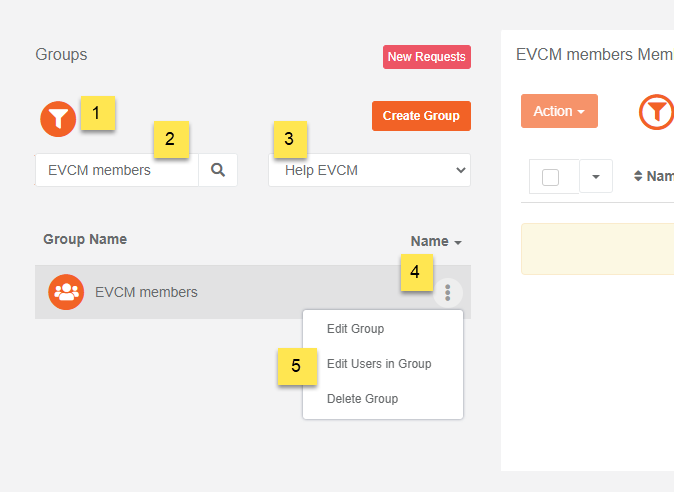Expand the Name sort dropdown

[436, 241]
